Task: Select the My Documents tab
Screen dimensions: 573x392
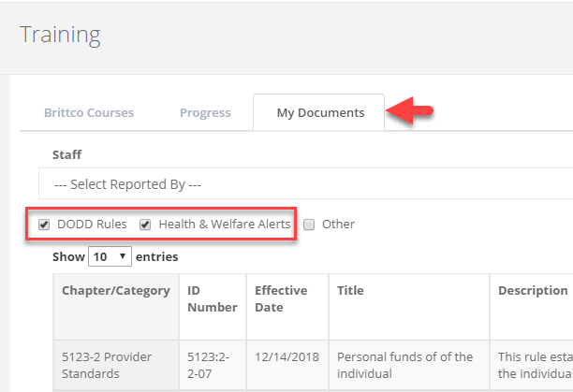Action: coord(320,113)
